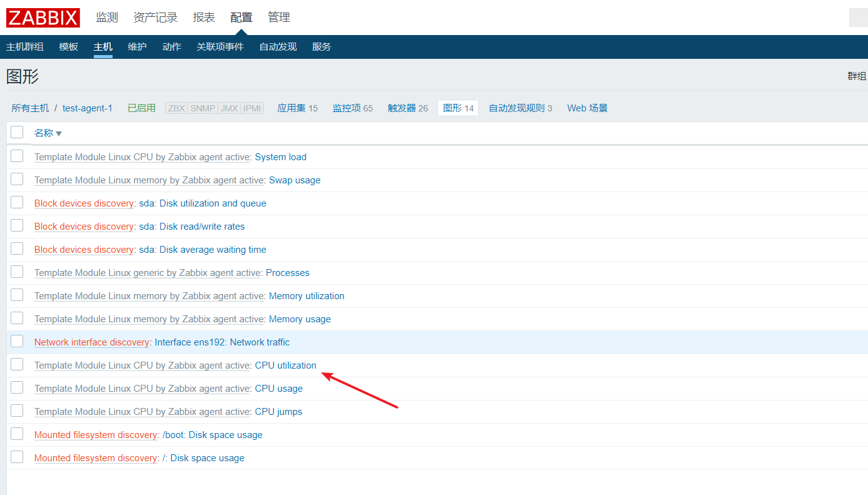
Task: Tick the /: Disk space usage checkbox
Action: pos(17,457)
